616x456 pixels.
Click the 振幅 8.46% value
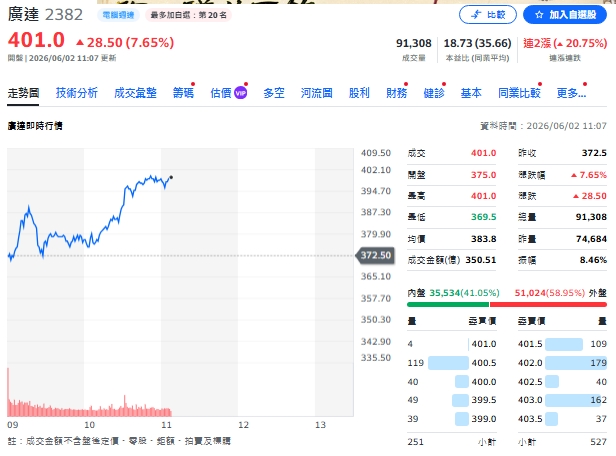(593, 260)
